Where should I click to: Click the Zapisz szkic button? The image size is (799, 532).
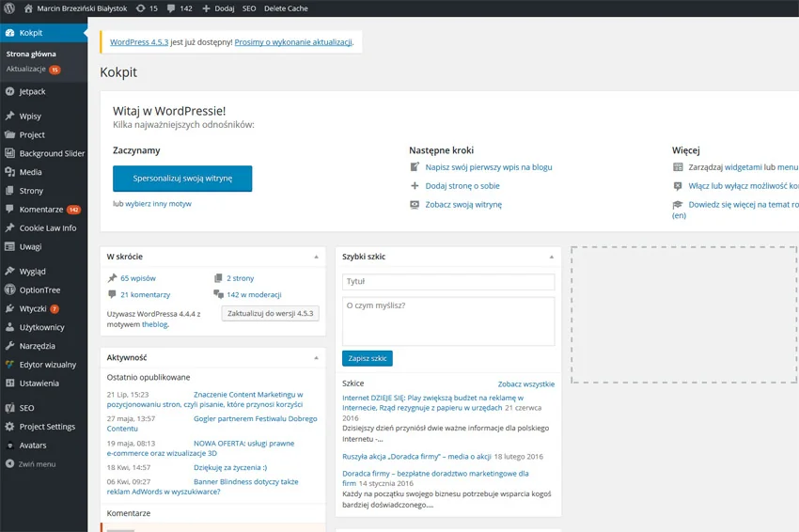(368, 358)
